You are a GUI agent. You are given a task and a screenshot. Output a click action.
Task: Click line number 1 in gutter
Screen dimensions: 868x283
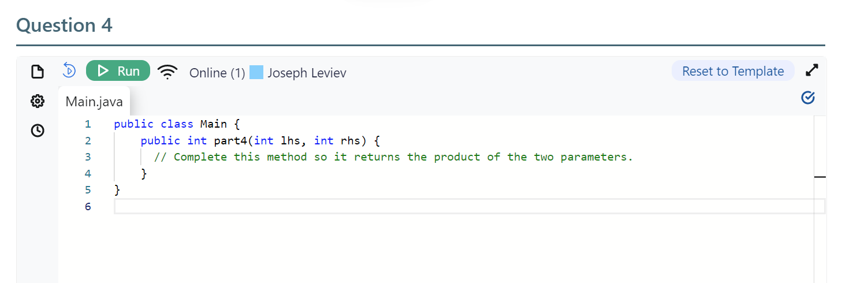(x=88, y=124)
